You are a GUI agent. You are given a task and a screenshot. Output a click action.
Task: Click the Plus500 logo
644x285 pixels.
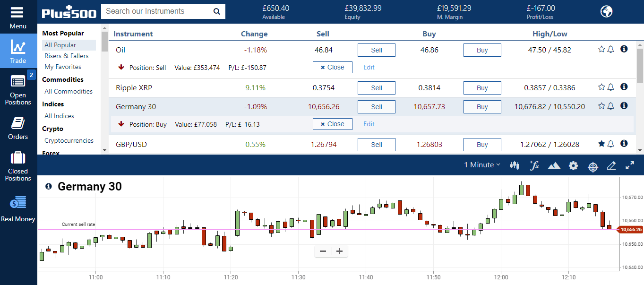[x=69, y=12]
